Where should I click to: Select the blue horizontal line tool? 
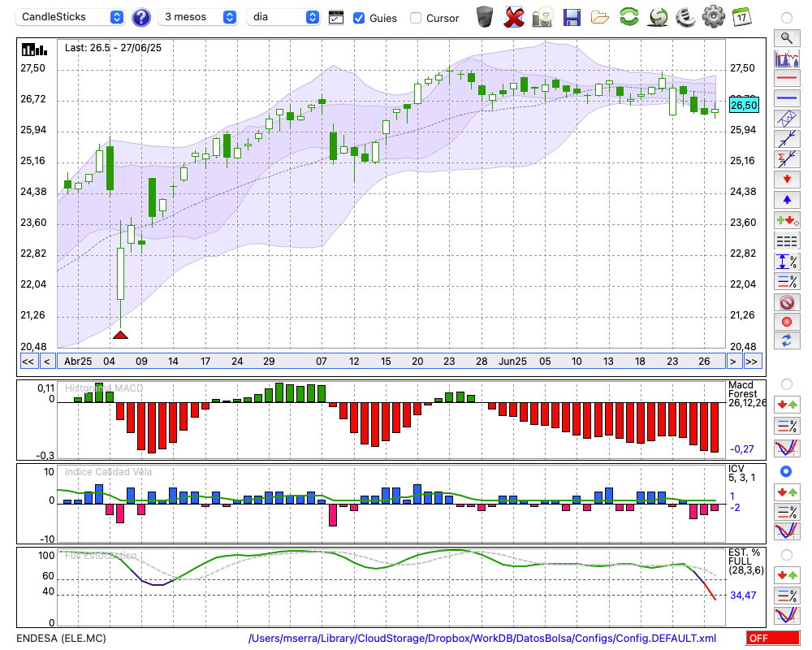(787, 98)
